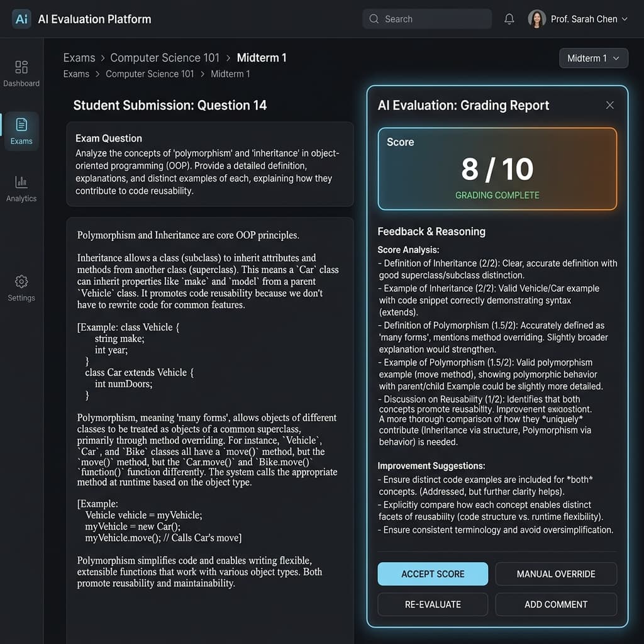Re-evaluate the submission

[x=433, y=604]
